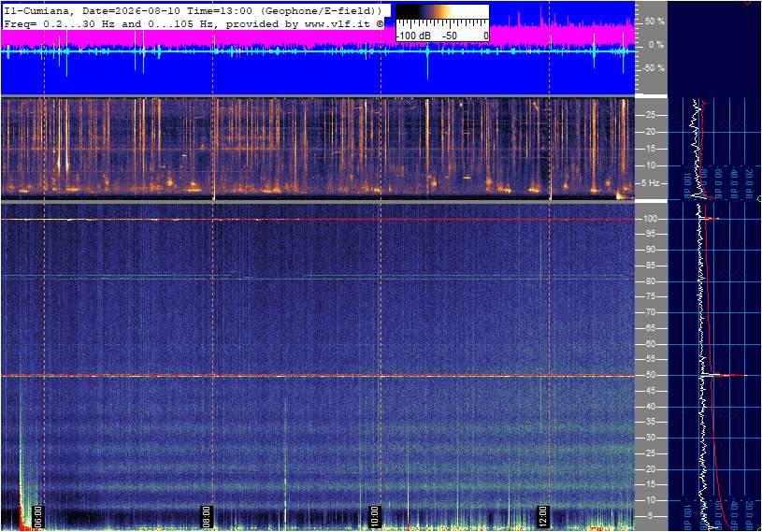This screenshot has height=532, width=762.
Task: Click the 80 Hz label on E-field axis
Action: [x=650, y=281]
